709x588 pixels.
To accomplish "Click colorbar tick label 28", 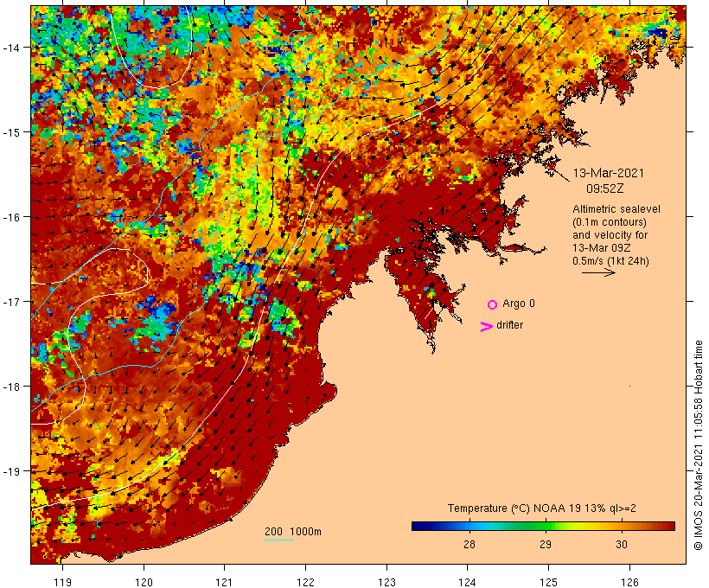I will (x=469, y=544).
